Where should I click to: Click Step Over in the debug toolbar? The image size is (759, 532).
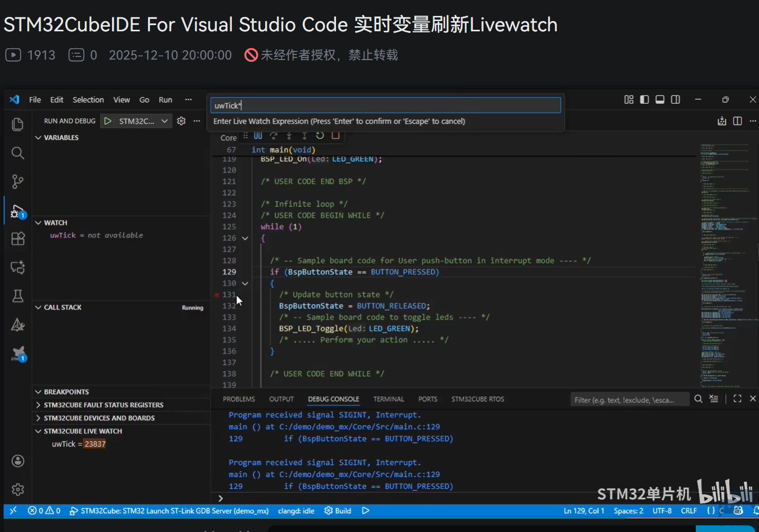pyautogui.click(x=273, y=136)
